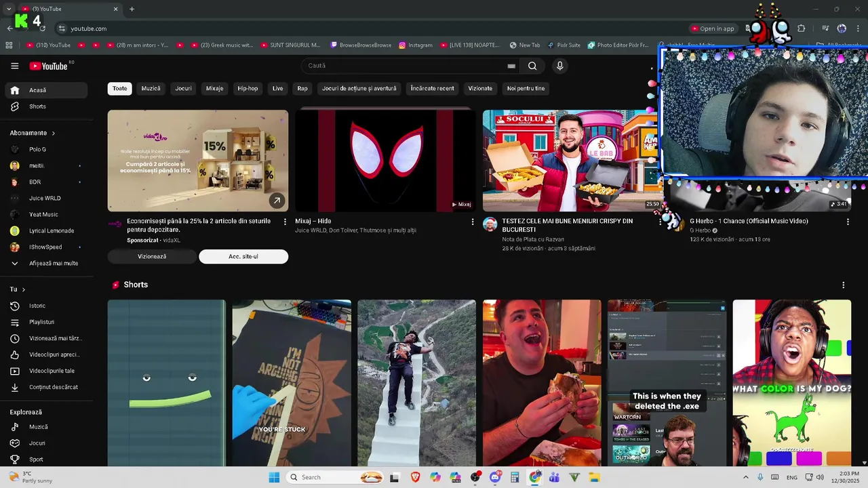Open Pixlr Suite bookmark
The height and width of the screenshot is (488, 868).
(x=563, y=45)
